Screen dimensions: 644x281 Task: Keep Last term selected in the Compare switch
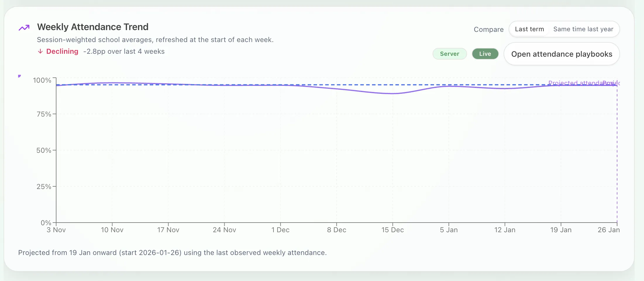point(529,29)
